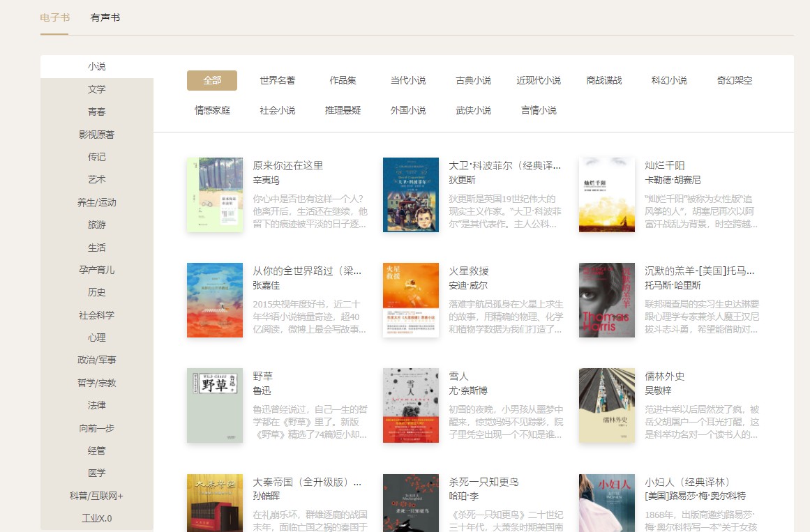Filter novels by 科幻小说
Viewport: 810px width, 532px height.
point(669,80)
